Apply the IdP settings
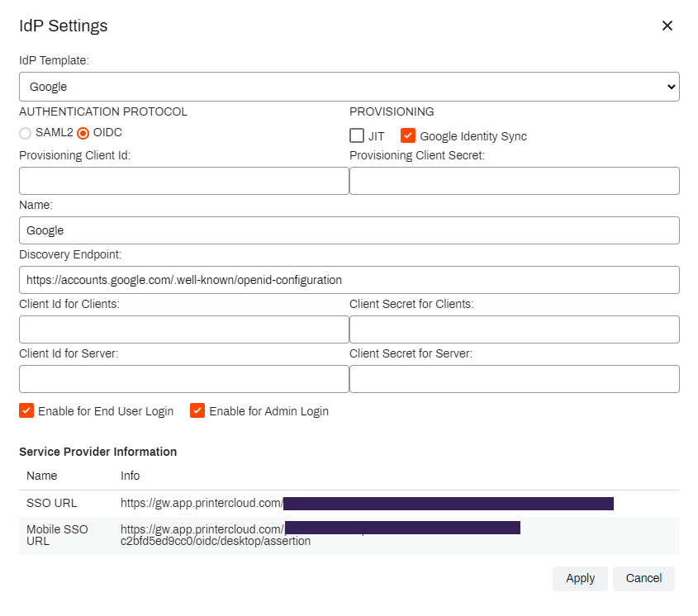Screen dimensions: 698x616 tap(580, 578)
